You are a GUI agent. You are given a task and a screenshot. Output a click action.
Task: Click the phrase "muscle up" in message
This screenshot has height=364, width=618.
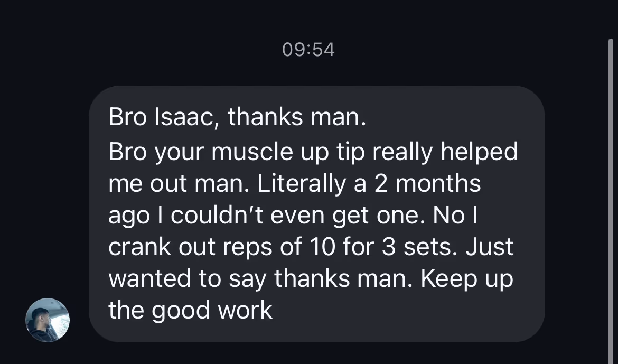(x=266, y=152)
